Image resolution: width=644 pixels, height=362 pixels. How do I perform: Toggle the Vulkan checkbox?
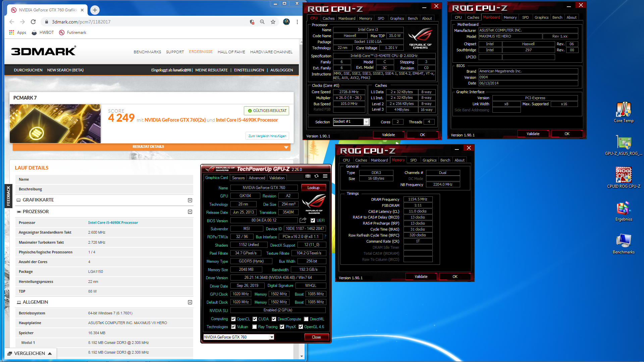(233, 327)
